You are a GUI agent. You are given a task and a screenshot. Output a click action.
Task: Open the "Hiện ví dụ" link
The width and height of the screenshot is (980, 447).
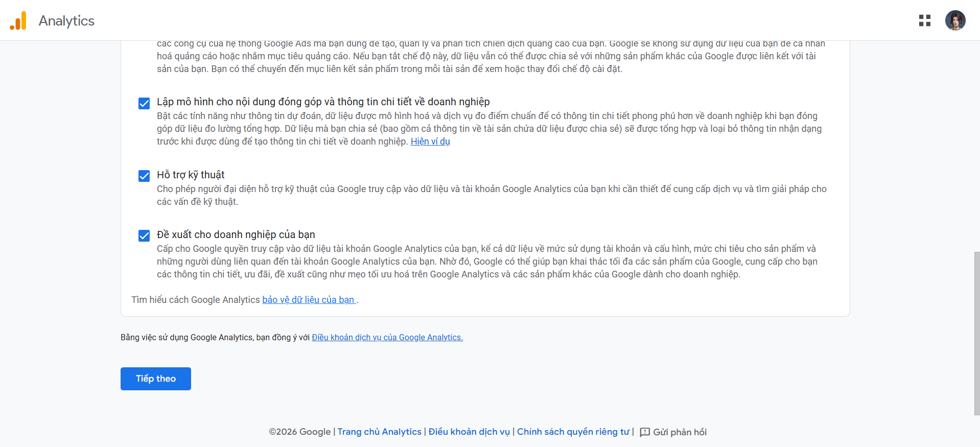pos(430,142)
